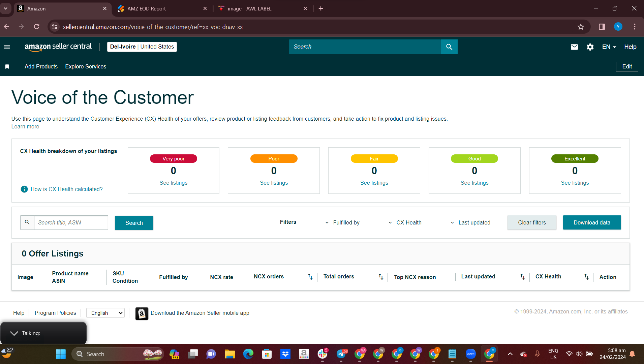Reload the page in the browser
Viewport: 644px width, 364px height.
tap(37, 27)
